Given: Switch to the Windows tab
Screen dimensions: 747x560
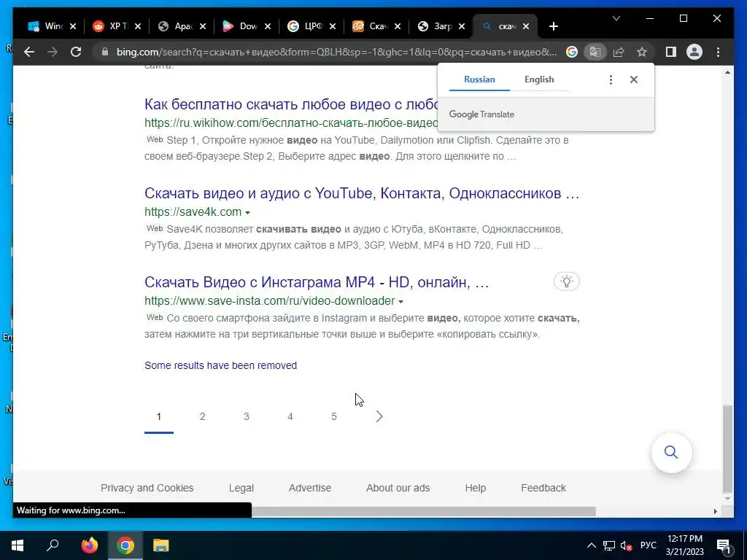Looking at the screenshot, I should click(46, 27).
